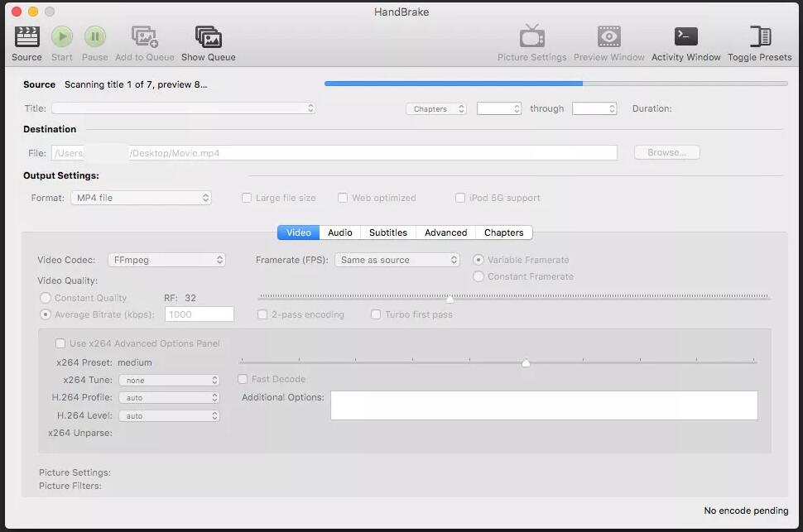
Task: Open Picture Settings TV icon
Action: (532, 36)
